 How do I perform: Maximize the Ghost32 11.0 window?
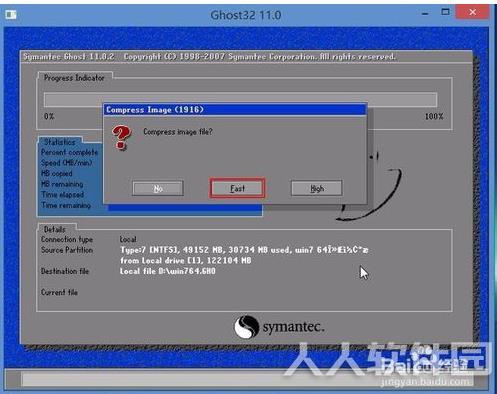pyautogui.click(x=445, y=12)
